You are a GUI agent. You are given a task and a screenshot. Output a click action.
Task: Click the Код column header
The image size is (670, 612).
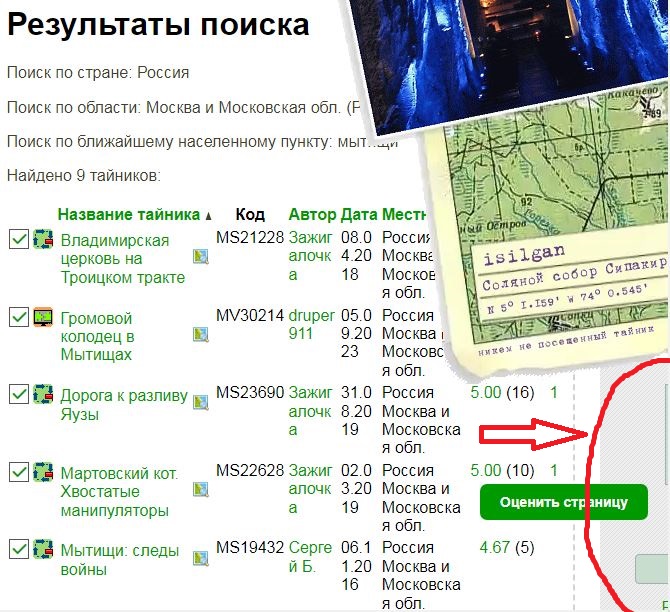(x=250, y=214)
